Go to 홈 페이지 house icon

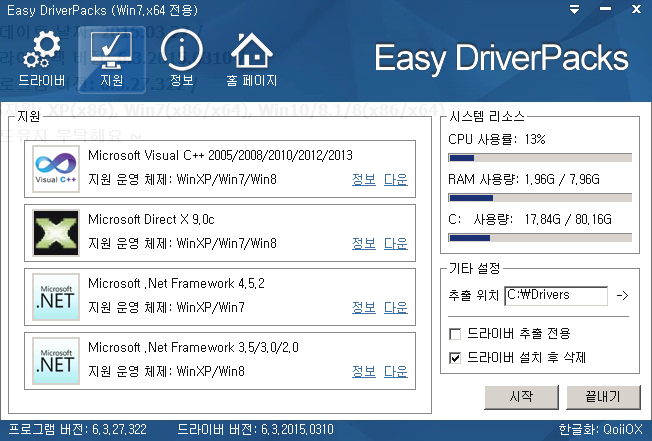tap(252, 59)
